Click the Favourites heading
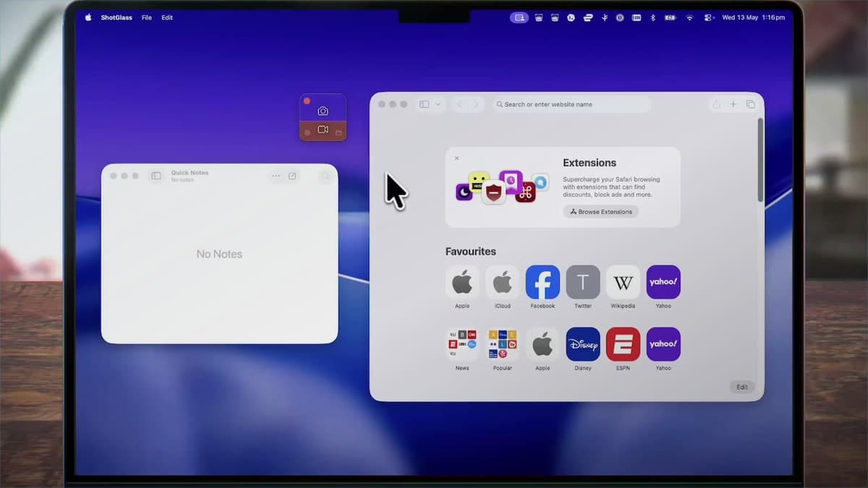This screenshot has height=488, width=868. 471,252
